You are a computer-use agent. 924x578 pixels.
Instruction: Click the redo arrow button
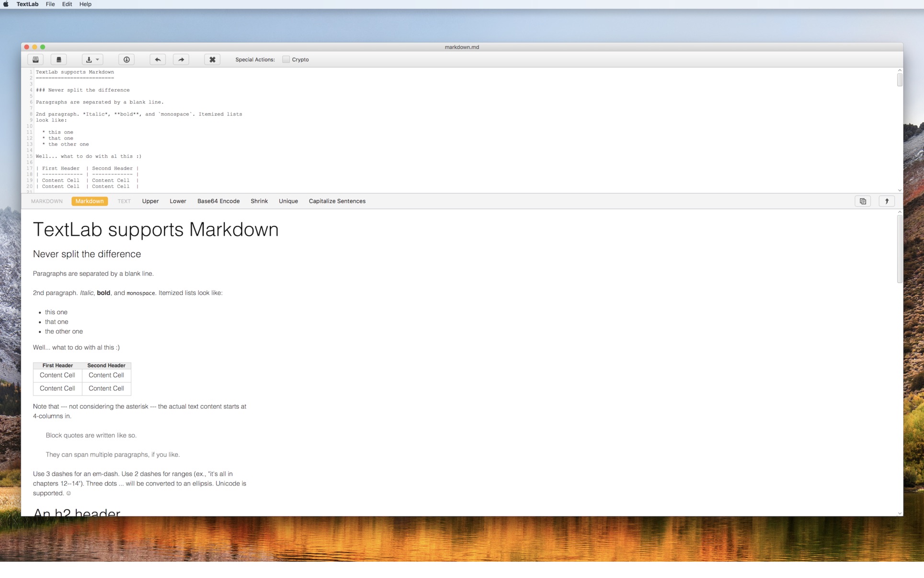[181, 59]
